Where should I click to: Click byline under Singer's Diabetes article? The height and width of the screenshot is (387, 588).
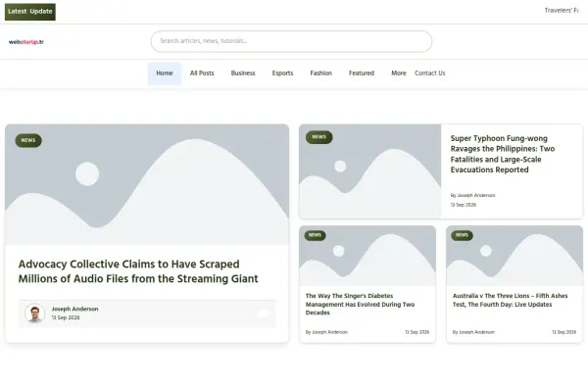pyautogui.click(x=326, y=332)
